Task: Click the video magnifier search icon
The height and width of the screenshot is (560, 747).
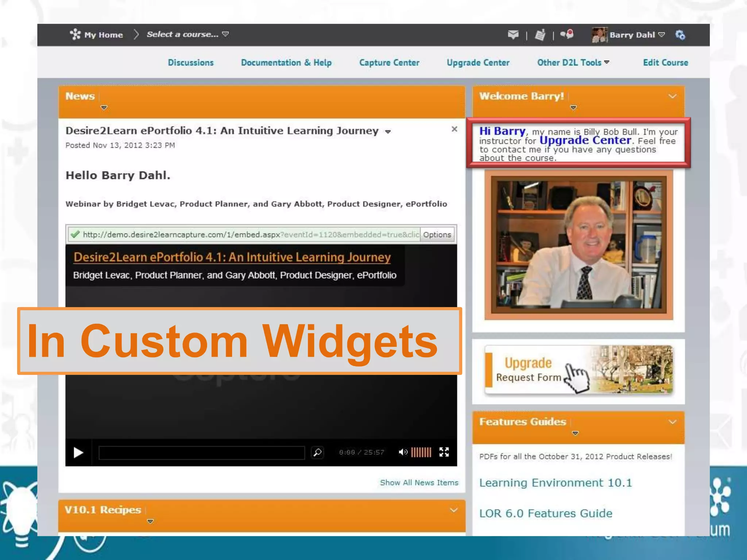Action: (x=317, y=452)
